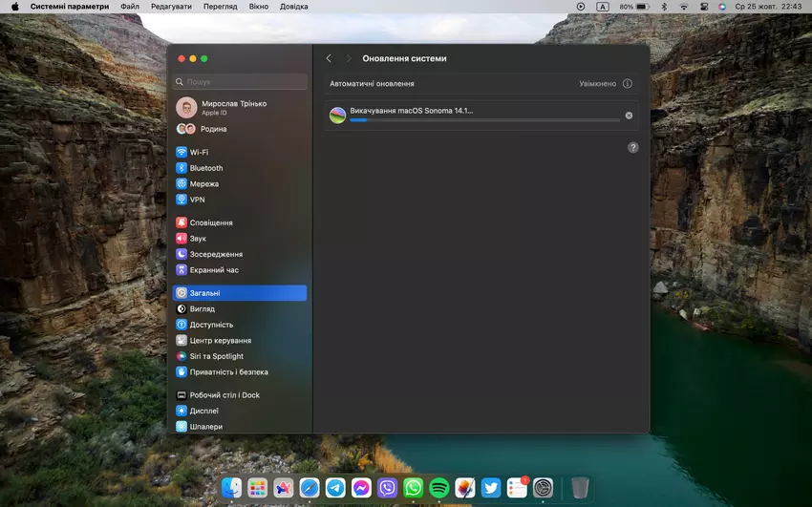Image resolution: width=812 pixels, height=507 pixels.
Task: Select VPN in the sidebar
Action: point(197,200)
